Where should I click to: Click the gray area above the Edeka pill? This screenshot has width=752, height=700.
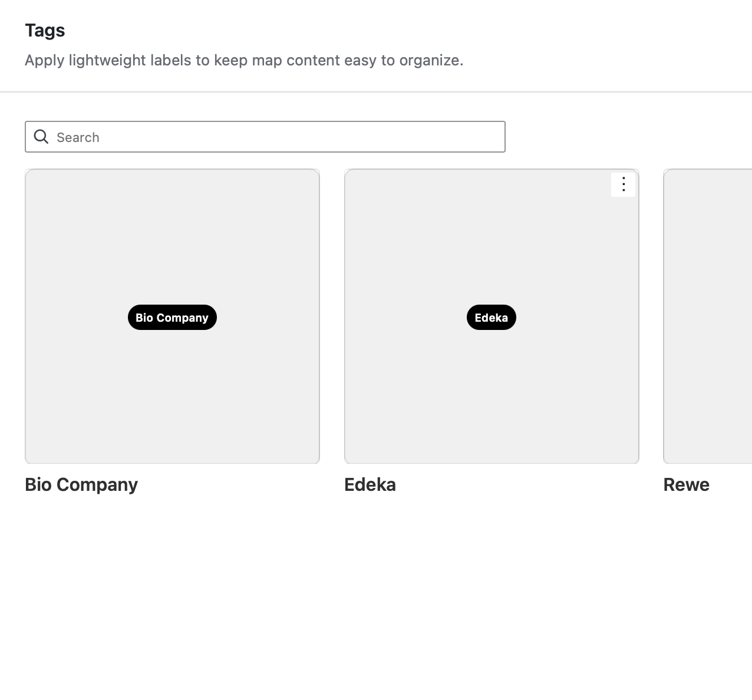click(491, 247)
